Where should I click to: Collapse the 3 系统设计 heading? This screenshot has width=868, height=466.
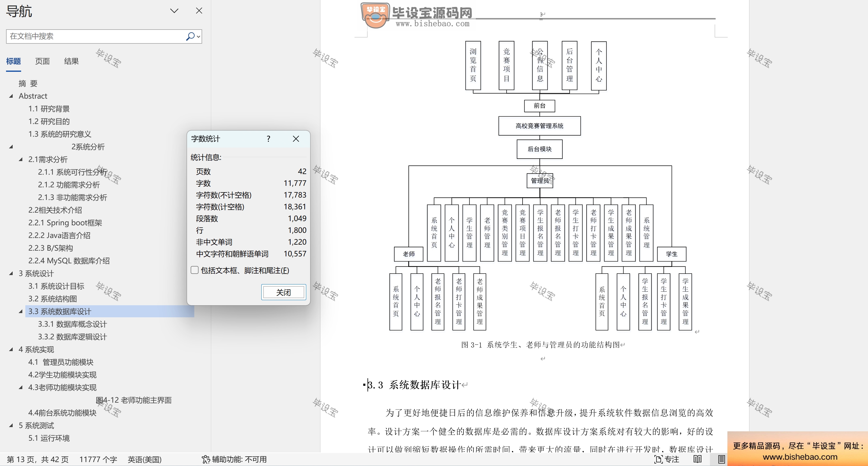(11, 273)
